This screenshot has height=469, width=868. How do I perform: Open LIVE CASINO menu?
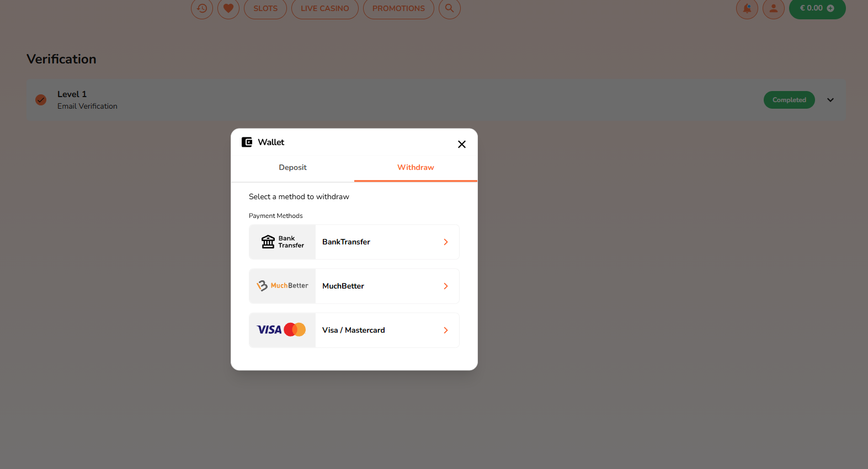point(325,8)
